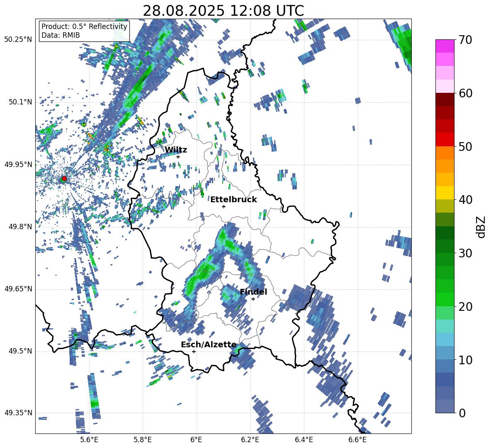Click the red radar site marker

64,178
